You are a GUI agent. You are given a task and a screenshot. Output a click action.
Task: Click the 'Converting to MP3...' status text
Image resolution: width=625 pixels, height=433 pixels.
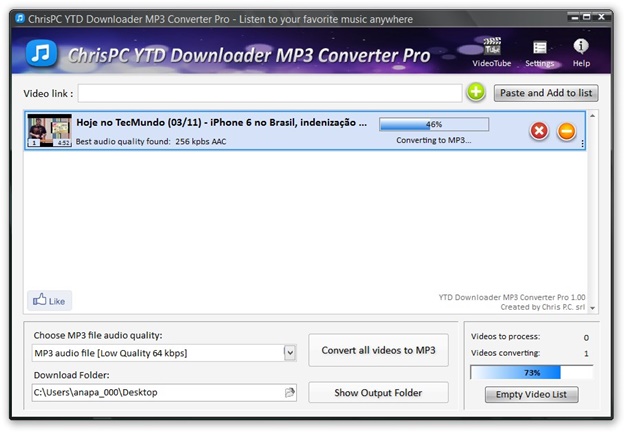pyautogui.click(x=434, y=140)
